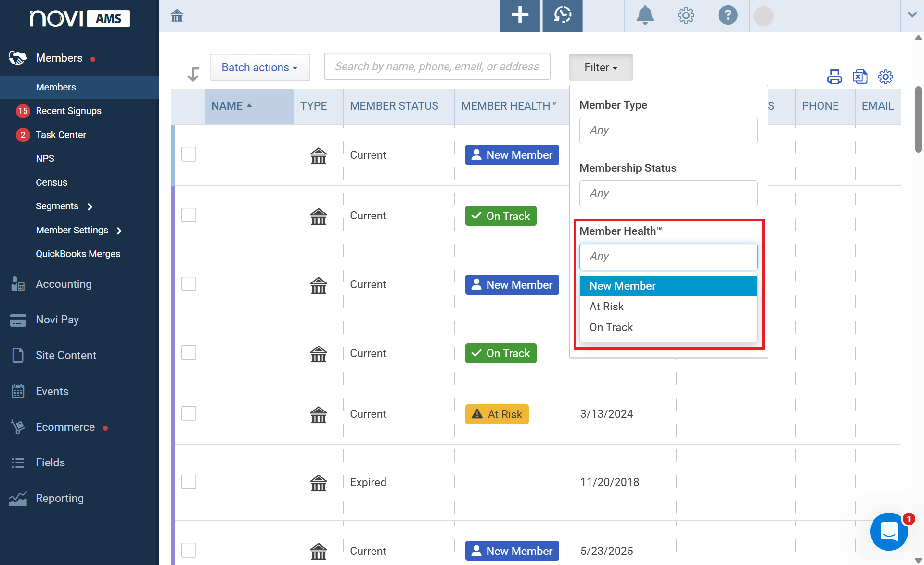The image size is (924, 565).
Task: Open column settings gear above table
Action: pyautogui.click(x=885, y=77)
